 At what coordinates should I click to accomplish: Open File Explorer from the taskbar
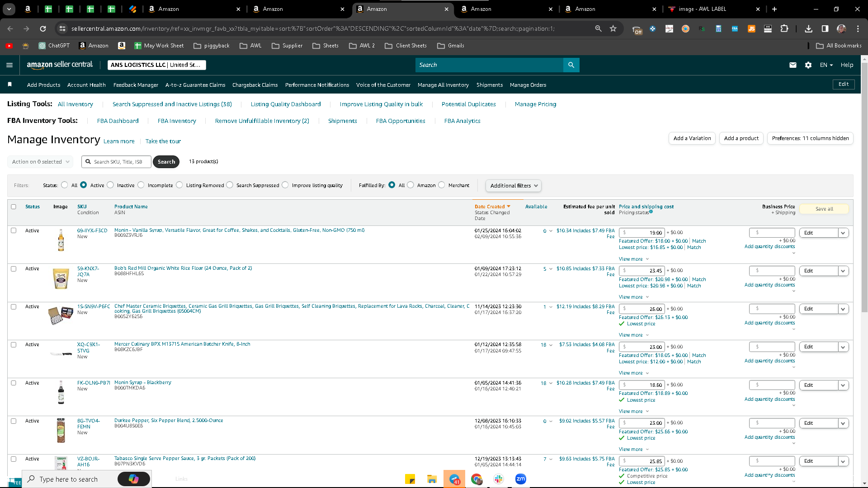pos(432,479)
